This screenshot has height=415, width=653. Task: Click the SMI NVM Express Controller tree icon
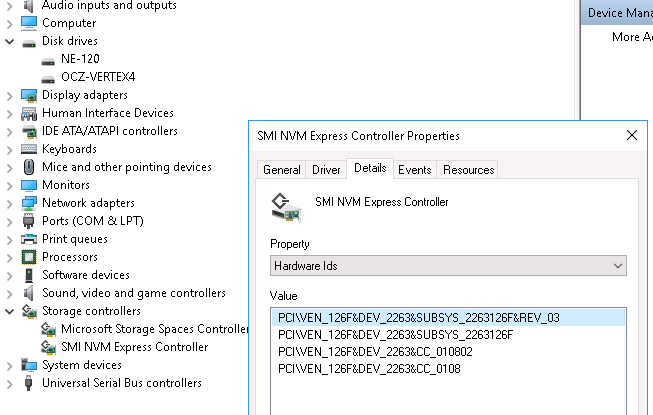48,347
